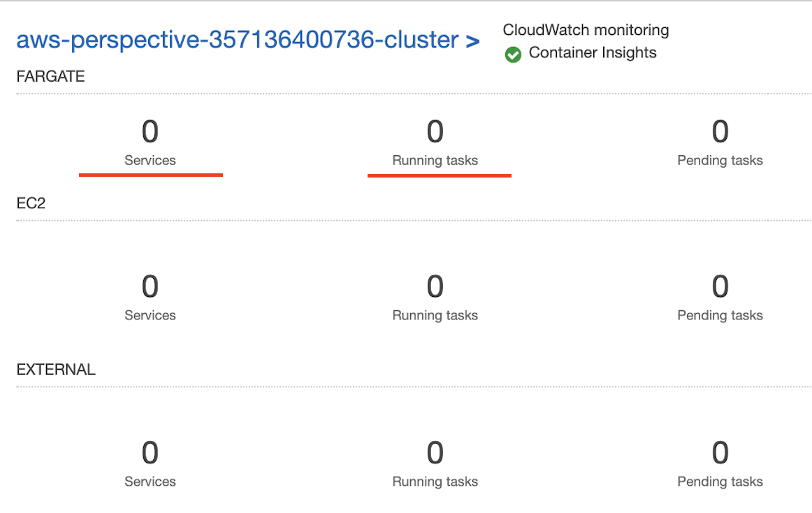Select the Container Insights label
Image resolution: width=812 pixels, height=513 pixels.
(x=593, y=53)
